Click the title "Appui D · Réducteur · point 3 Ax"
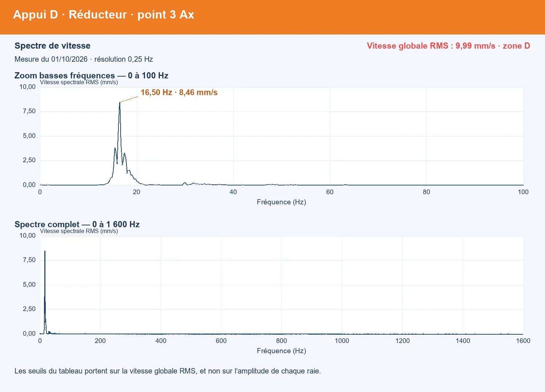Image resolution: width=545 pixels, height=392 pixels. pyautogui.click(x=104, y=15)
